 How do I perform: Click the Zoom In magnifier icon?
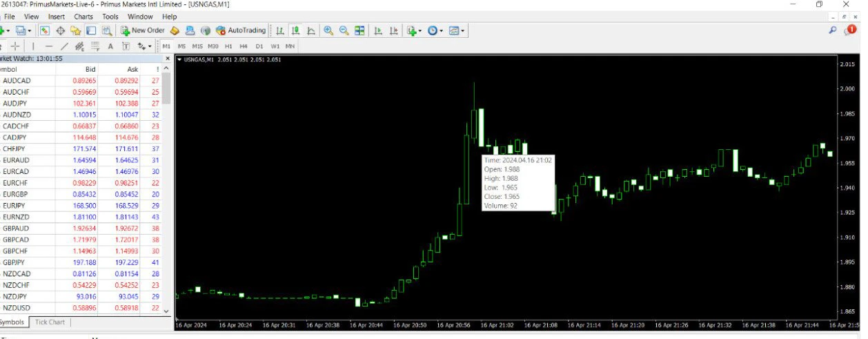point(328,30)
